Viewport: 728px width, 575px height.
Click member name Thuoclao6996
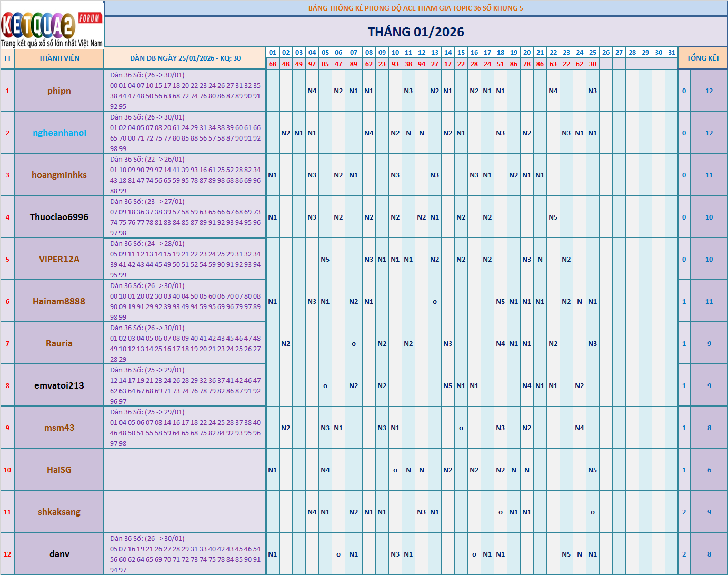pyautogui.click(x=59, y=217)
